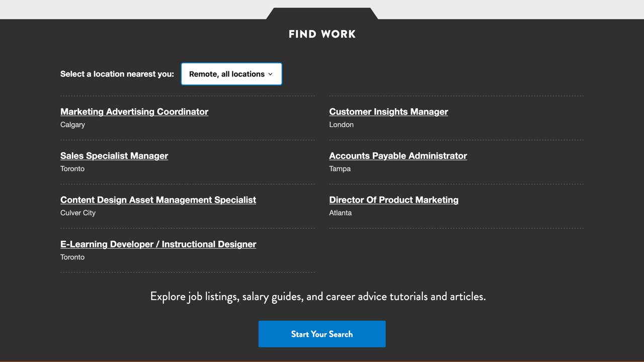
Task: Click the Atlanta location label
Action: coord(340,213)
